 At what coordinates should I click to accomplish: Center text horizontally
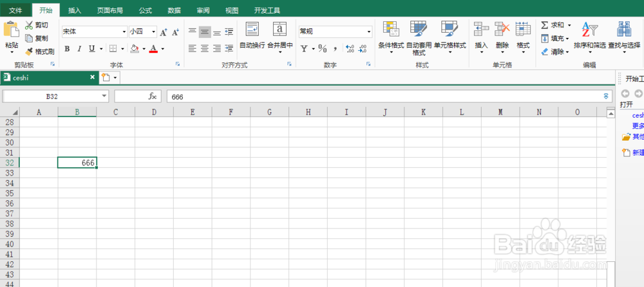coord(205,48)
